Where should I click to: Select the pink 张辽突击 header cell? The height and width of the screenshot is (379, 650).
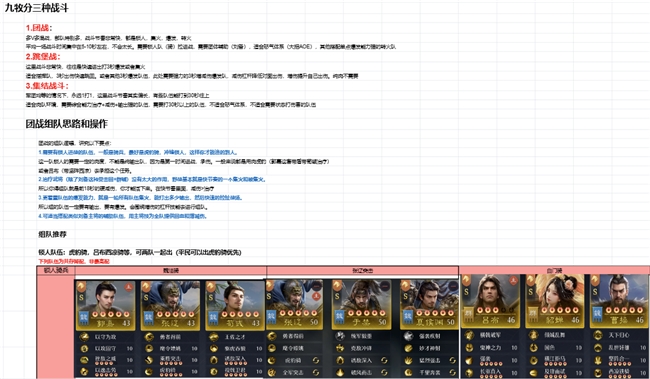coord(362,270)
